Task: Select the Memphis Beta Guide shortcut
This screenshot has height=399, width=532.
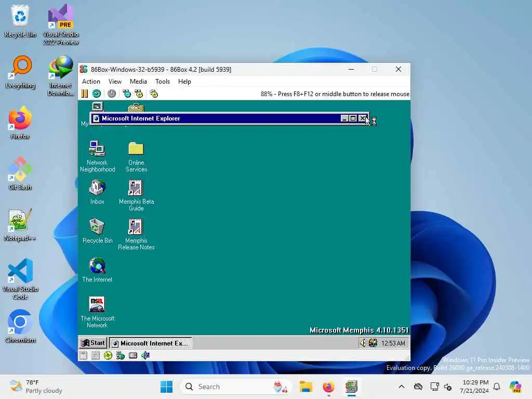Action: coord(137,195)
